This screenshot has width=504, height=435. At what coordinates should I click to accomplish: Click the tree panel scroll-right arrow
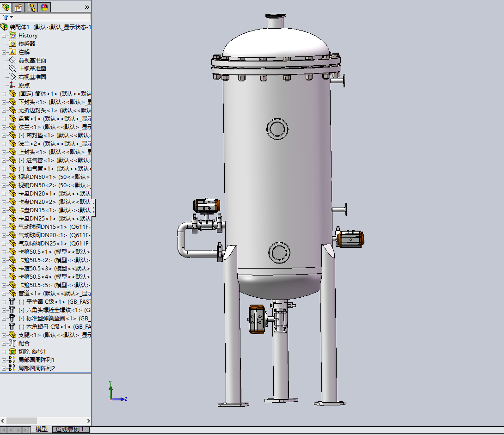[x=89, y=421]
